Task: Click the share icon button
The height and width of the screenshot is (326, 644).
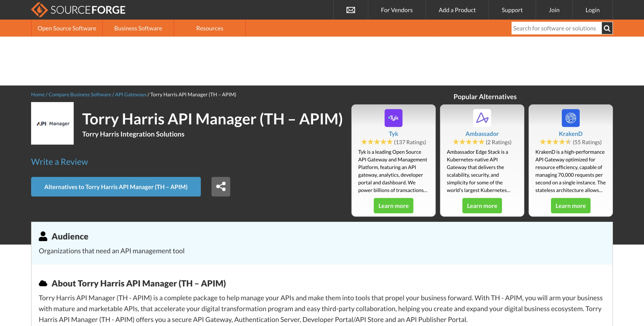Action: click(221, 186)
